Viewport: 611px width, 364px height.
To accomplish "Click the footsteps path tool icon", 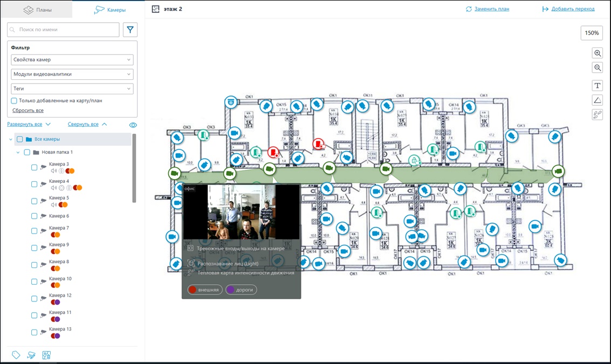I will coord(597,114).
